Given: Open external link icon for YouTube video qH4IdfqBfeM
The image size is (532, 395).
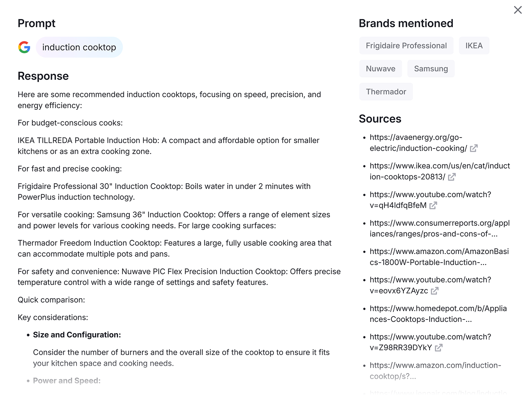Looking at the screenshot, I should pyautogui.click(x=433, y=206).
